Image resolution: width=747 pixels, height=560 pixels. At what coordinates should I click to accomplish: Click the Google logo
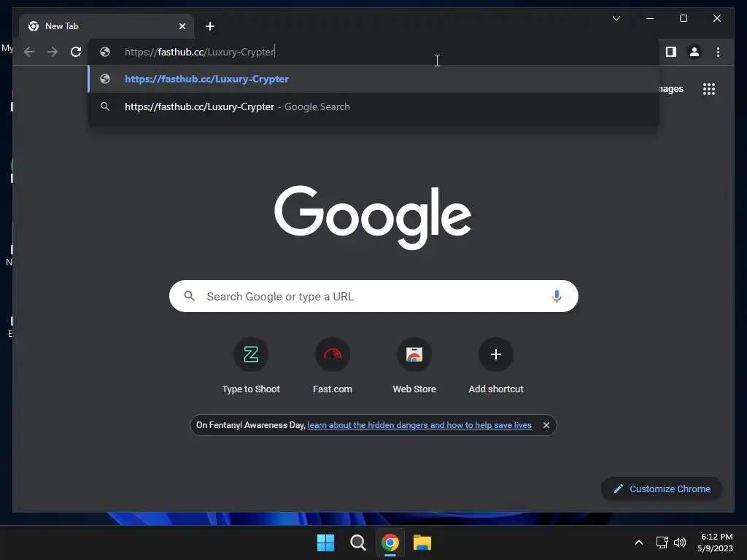pos(373,217)
